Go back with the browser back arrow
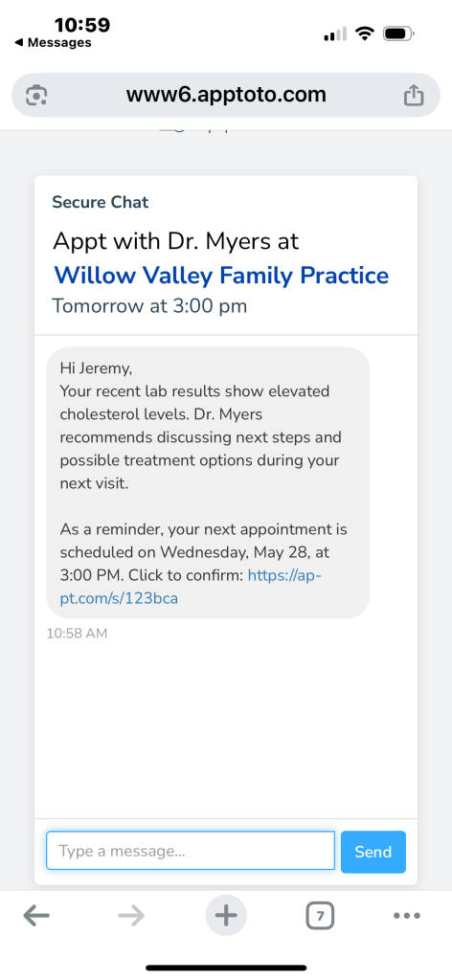Image resolution: width=452 pixels, height=980 pixels. pos(36,916)
